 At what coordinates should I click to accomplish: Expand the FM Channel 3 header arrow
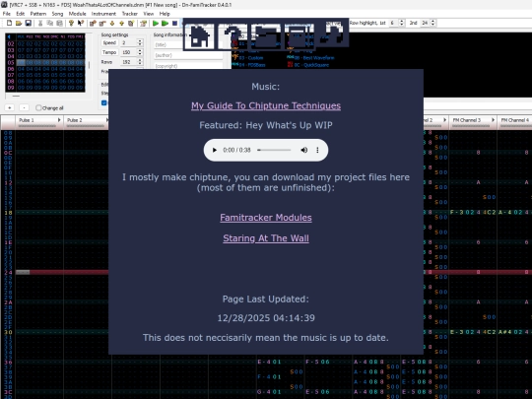(x=493, y=120)
